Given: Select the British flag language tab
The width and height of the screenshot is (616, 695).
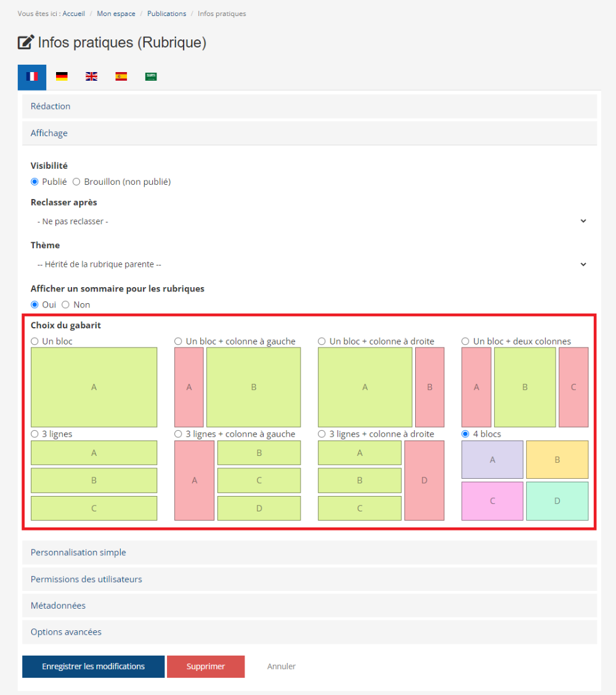Looking at the screenshot, I should (91, 76).
